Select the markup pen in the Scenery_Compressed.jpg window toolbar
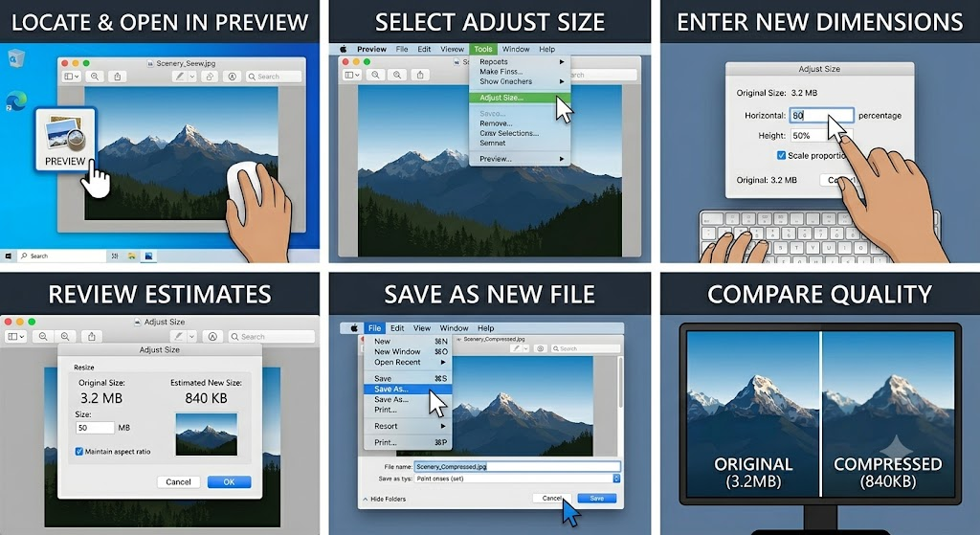 [516, 348]
